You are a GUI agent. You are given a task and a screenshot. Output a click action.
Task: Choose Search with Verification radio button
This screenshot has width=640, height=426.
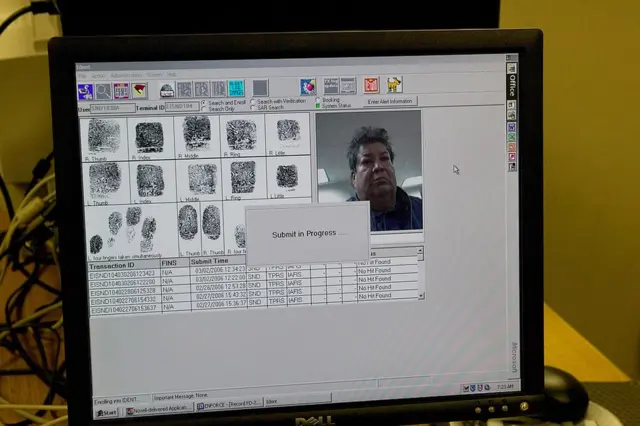point(252,101)
